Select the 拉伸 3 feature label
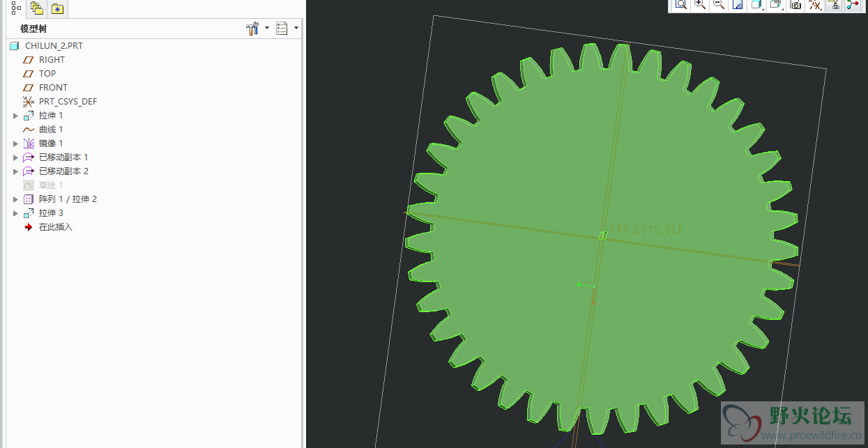The width and height of the screenshot is (868, 448). pyautogui.click(x=51, y=213)
